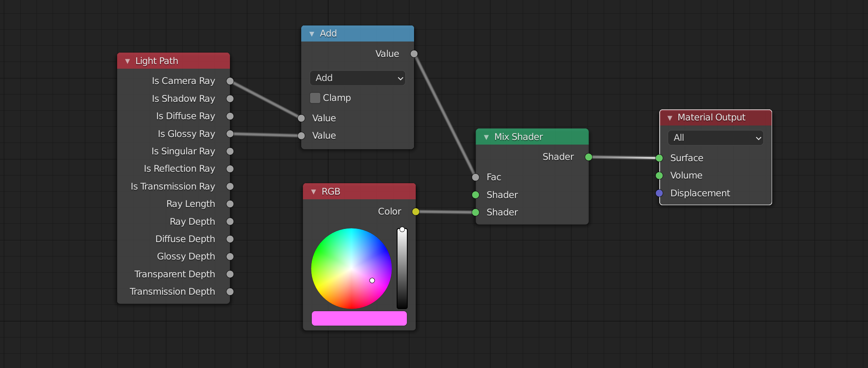868x368 pixels.
Task: Click the Ray Depth output socket
Action: click(230, 222)
